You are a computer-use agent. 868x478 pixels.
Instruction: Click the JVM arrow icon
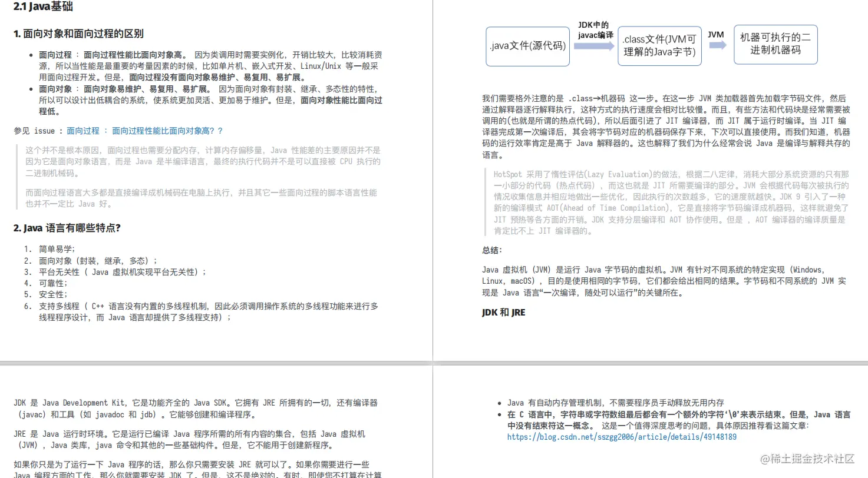(716, 42)
